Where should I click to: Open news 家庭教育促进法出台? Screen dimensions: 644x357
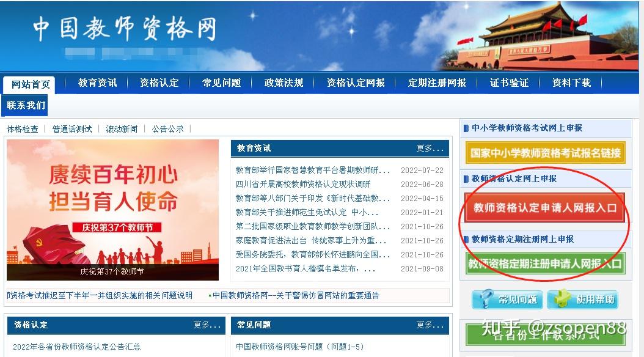click(311, 240)
